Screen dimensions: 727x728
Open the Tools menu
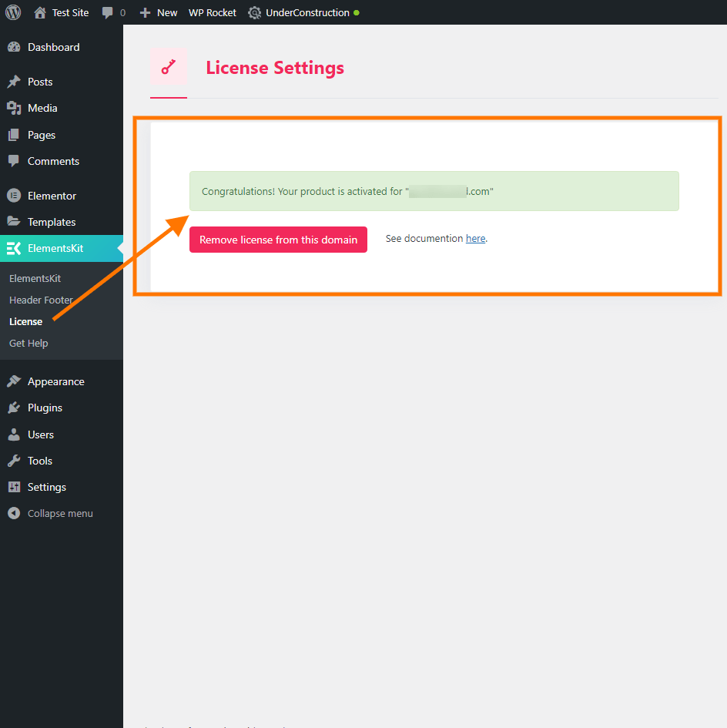point(40,461)
